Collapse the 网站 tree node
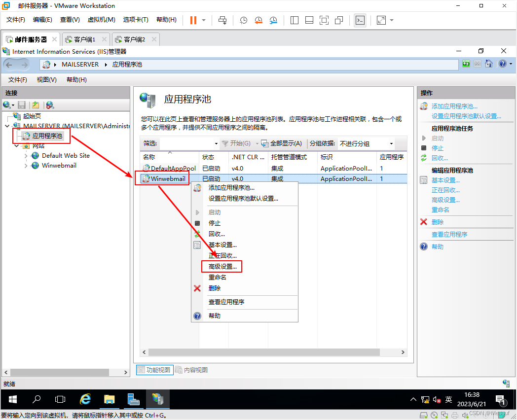The image size is (517, 420). click(x=17, y=145)
